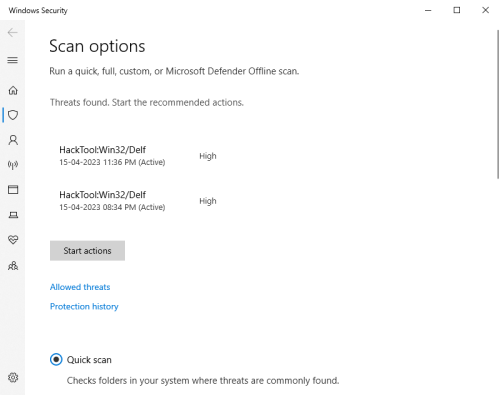
Task: Expand the first HackTool:Win32/Delf threat entry
Action: coord(138,156)
